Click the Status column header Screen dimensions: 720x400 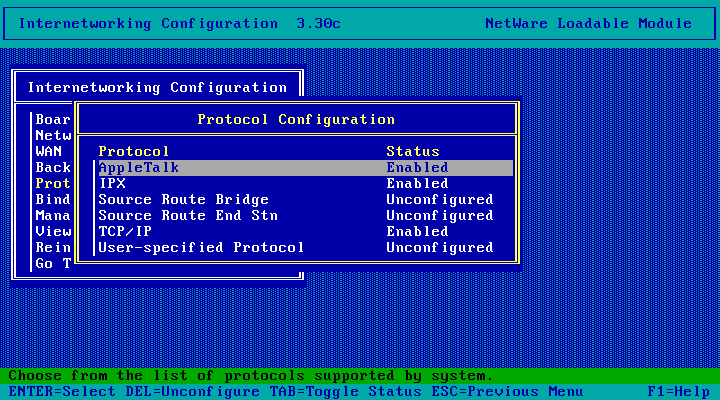[413, 152]
